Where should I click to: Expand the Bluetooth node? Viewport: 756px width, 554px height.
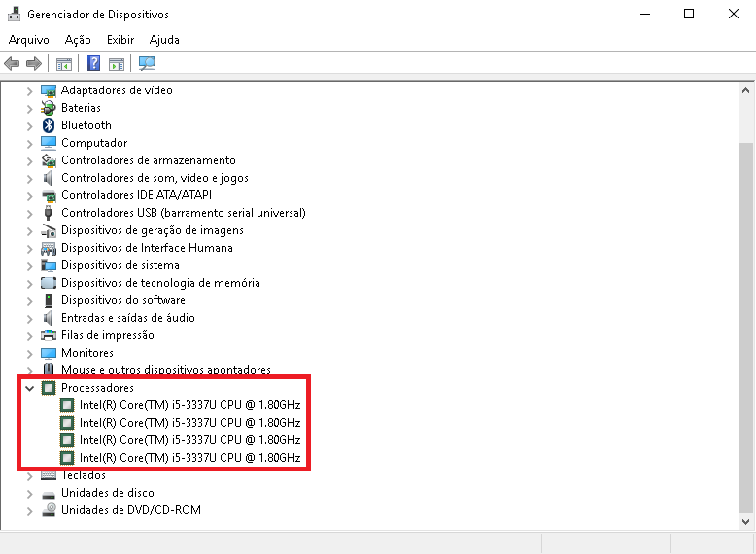[x=29, y=125]
